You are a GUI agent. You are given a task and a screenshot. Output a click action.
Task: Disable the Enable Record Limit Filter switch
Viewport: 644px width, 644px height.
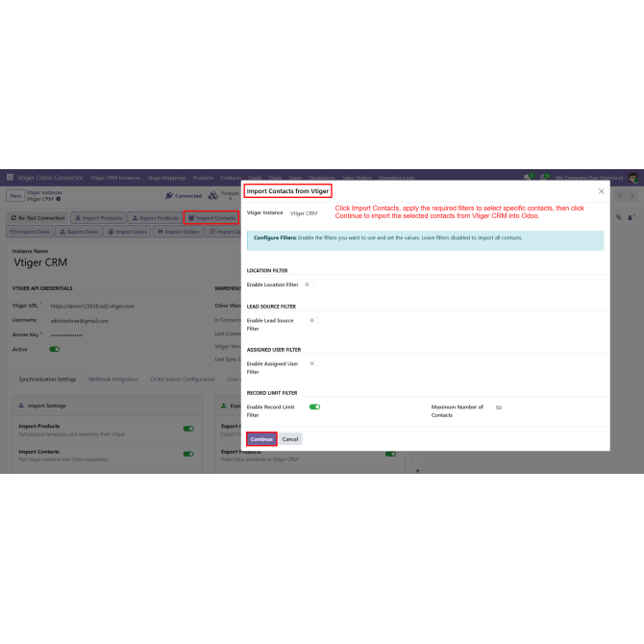314,407
